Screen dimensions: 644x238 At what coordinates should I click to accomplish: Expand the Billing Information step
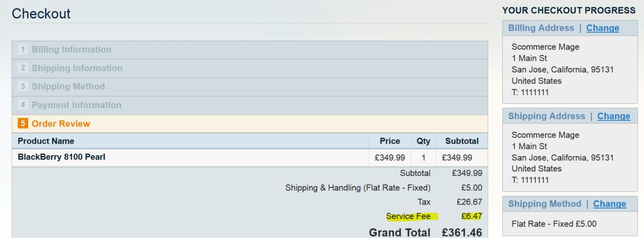71,50
